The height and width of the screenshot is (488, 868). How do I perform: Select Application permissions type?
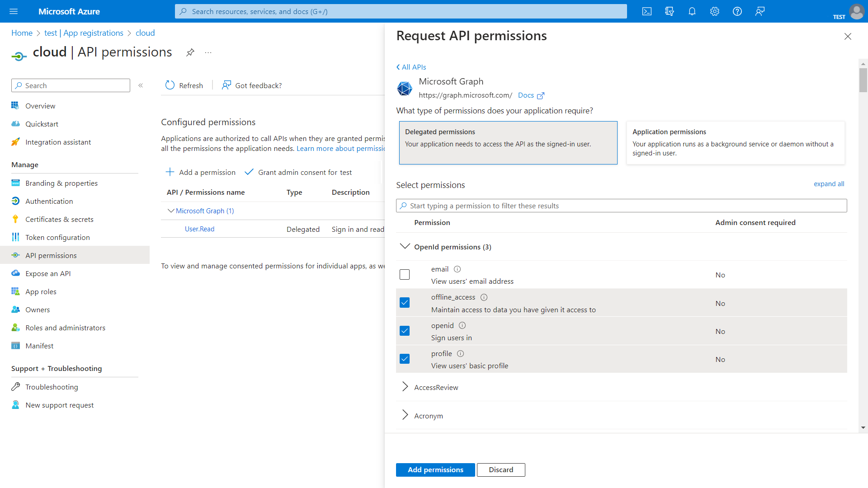click(735, 142)
